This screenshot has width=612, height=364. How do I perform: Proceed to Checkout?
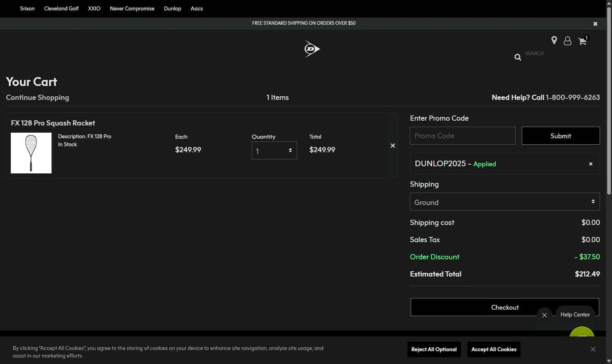(505, 307)
